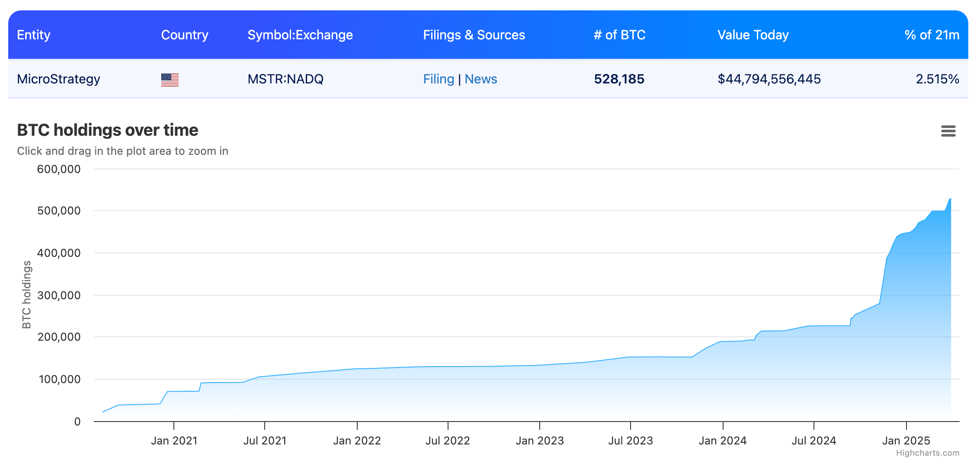980x473 pixels.
Task: Click the Value Today column header
Action: [x=753, y=35]
